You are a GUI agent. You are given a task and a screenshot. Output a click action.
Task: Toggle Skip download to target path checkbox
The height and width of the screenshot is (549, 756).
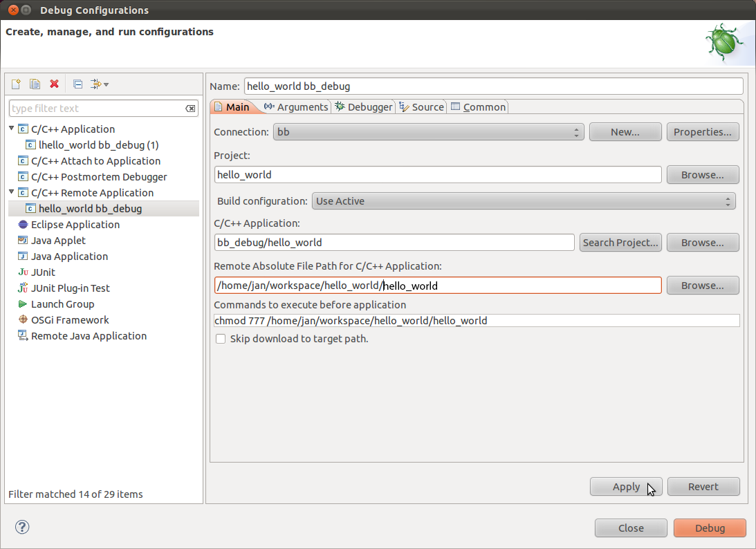coord(221,339)
